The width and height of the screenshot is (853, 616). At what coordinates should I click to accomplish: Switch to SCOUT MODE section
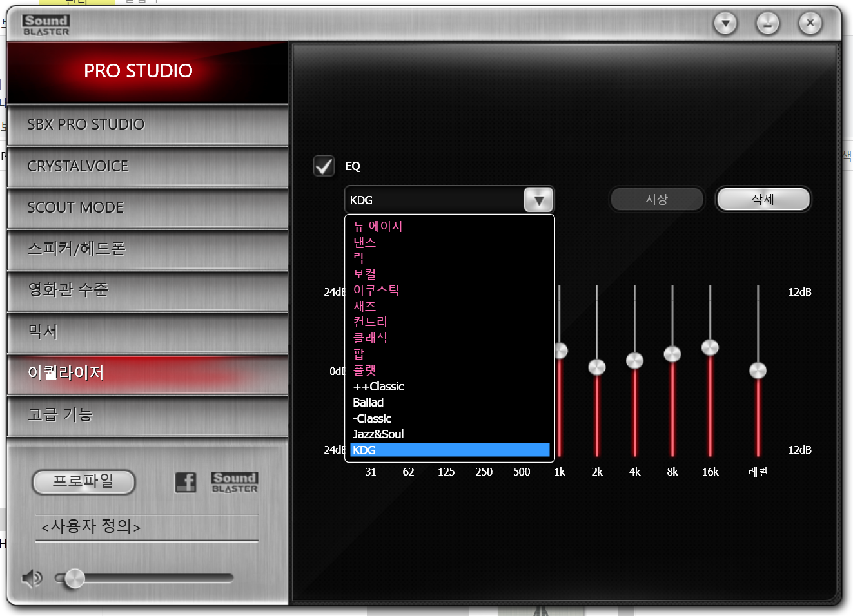[x=148, y=207]
